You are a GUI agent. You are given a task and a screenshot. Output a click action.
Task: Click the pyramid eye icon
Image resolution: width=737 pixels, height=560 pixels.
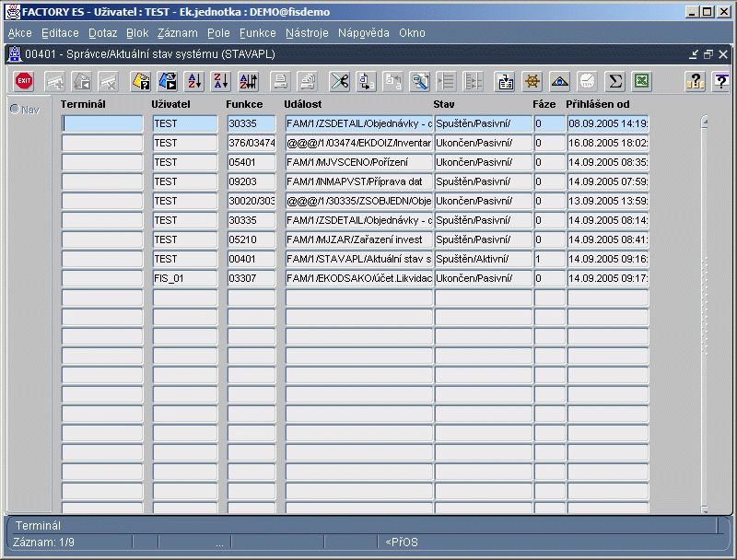tap(559, 81)
